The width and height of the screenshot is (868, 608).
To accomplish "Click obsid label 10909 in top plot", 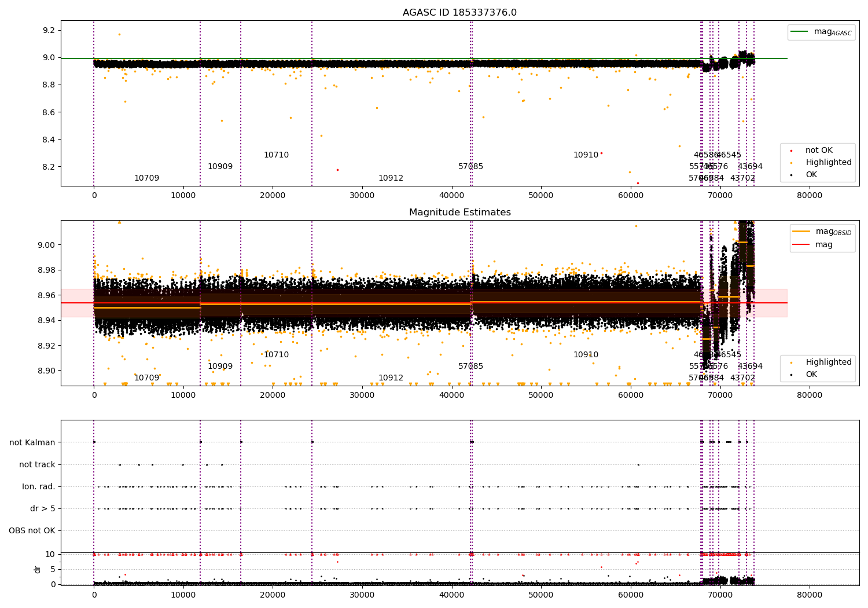I will click(220, 167).
